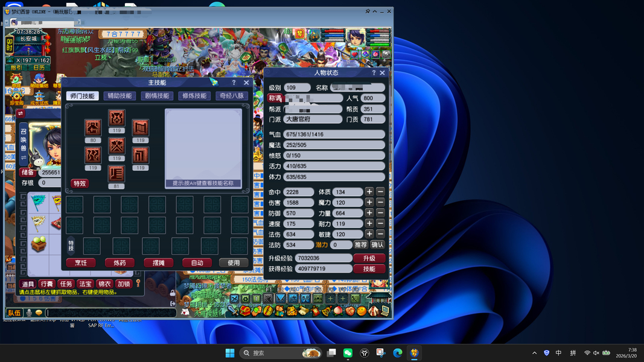Click the 炼药 alchemy button
Viewport: 644px width, 362px height.
click(120, 262)
